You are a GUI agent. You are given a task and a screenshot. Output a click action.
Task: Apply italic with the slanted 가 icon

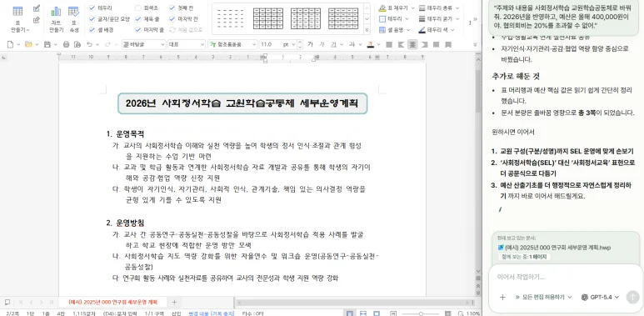(322, 44)
